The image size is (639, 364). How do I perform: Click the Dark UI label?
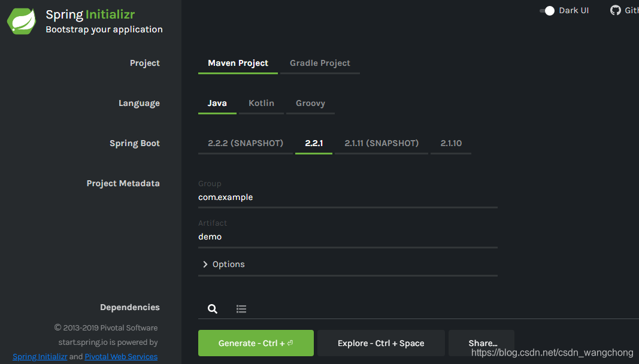tap(574, 11)
